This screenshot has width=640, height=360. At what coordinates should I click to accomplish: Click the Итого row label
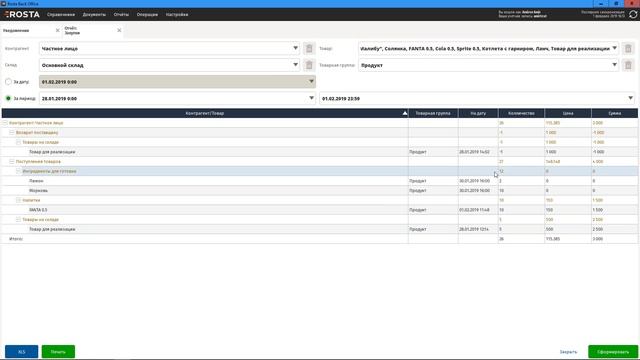pos(16,239)
